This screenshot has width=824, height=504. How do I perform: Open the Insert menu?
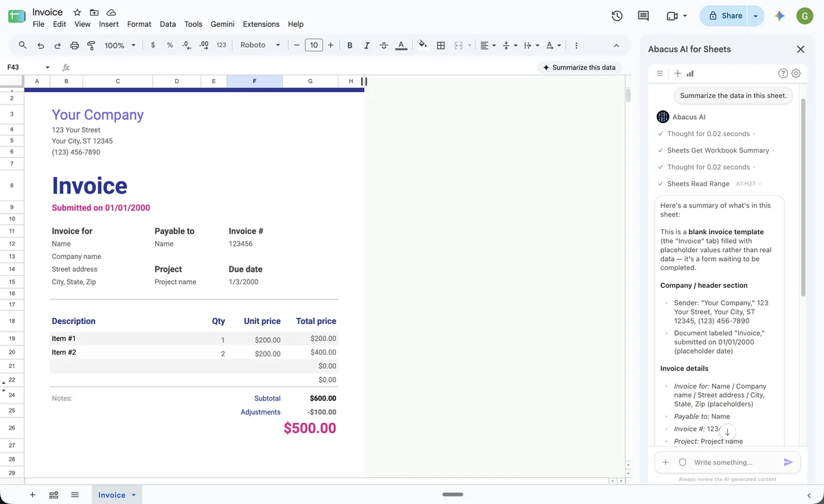click(108, 24)
